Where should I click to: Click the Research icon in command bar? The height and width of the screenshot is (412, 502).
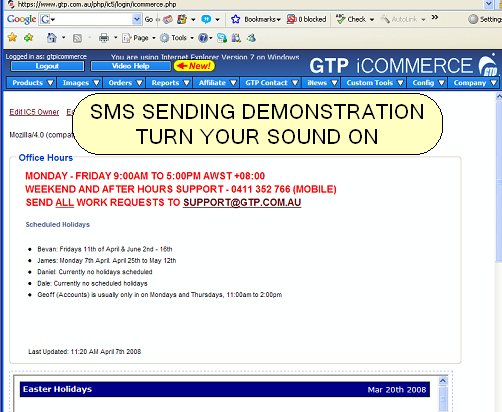point(236,38)
